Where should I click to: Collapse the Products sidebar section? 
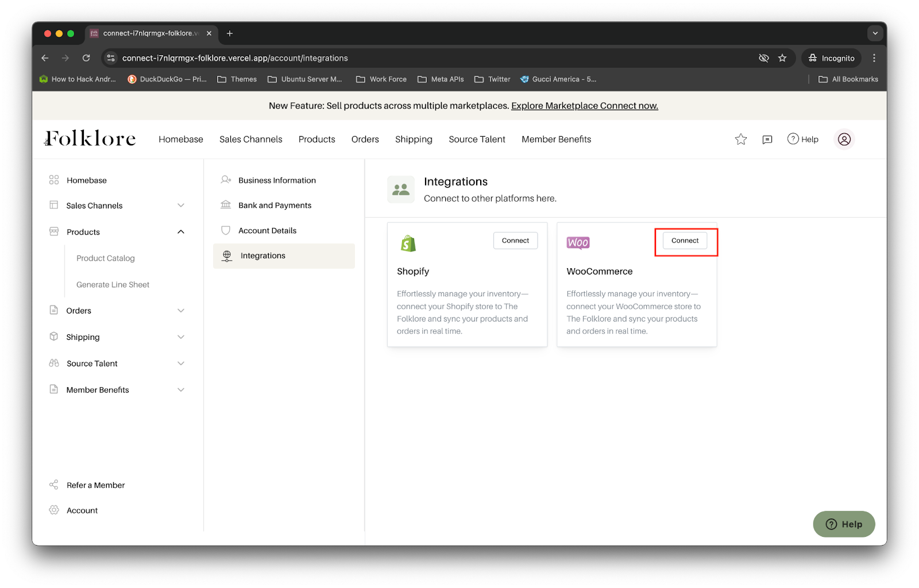tap(181, 231)
